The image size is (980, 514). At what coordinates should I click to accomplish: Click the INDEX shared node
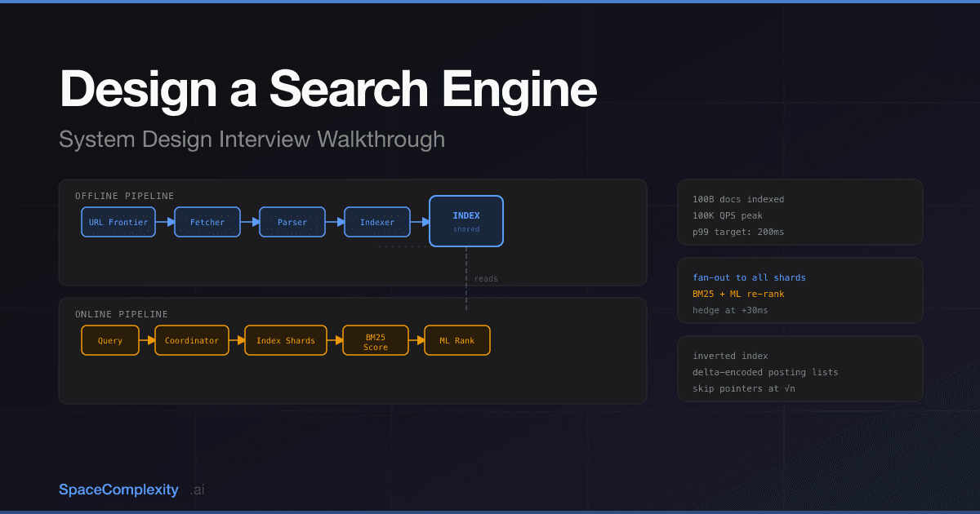tap(466, 221)
